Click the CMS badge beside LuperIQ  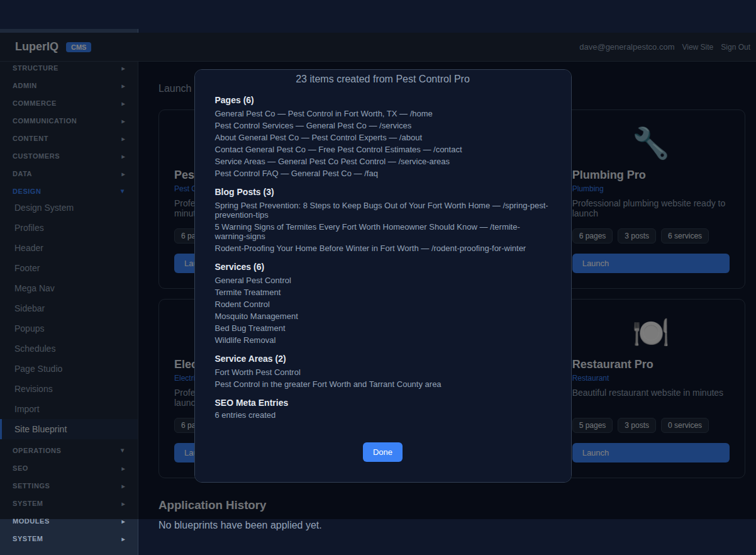pos(79,47)
